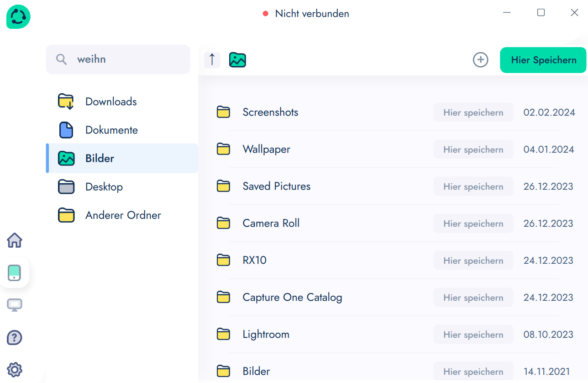Select Downloads in the folder list

point(111,101)
